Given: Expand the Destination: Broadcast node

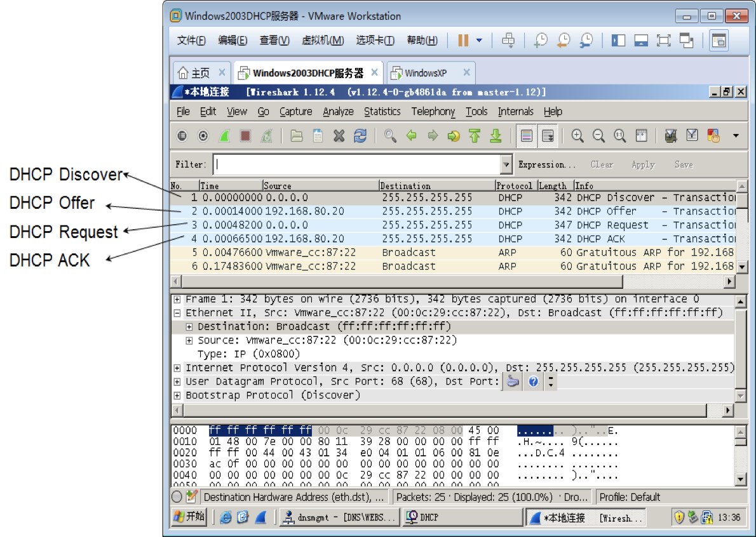Looking at the screenshot, I should tap(189, 327).
